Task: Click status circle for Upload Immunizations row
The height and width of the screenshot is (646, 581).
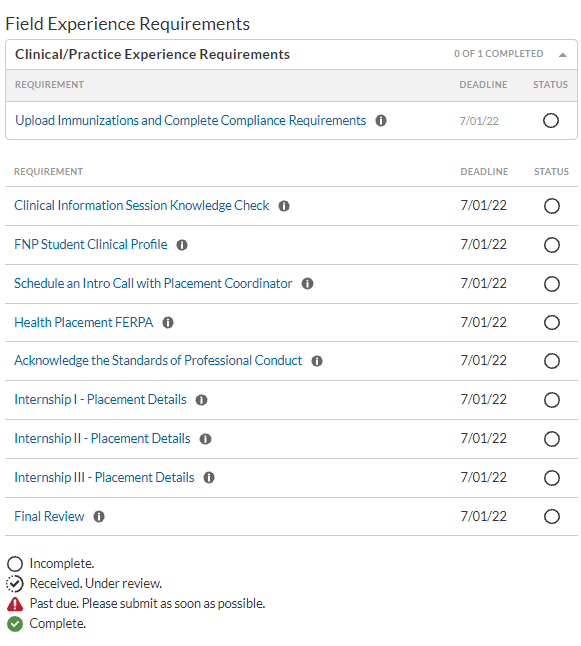Action: (551, 121)
